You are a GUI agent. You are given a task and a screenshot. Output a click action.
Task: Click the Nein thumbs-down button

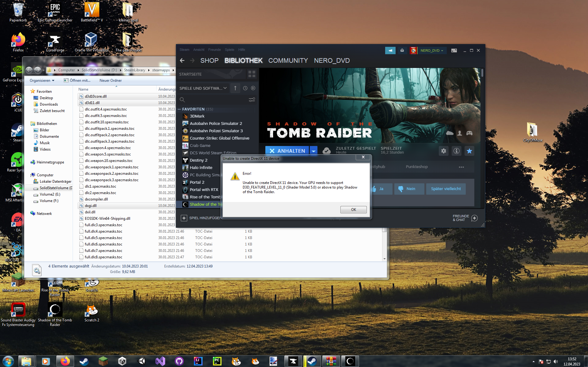[409, 189]
